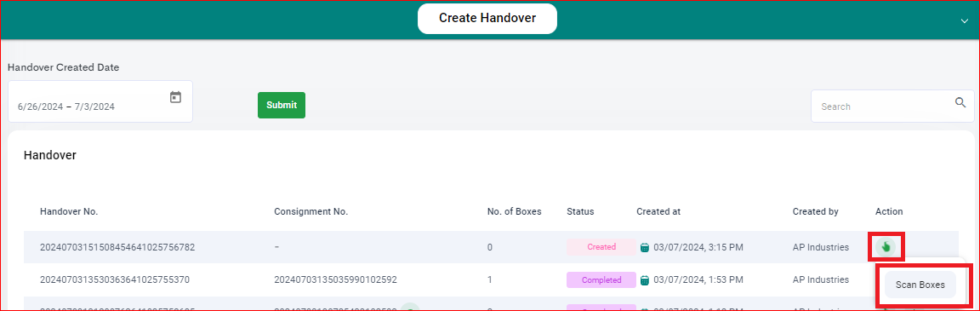This screenshot has width=980, height=311.
Task: Click the Created at column header
Action: point(658,211)
